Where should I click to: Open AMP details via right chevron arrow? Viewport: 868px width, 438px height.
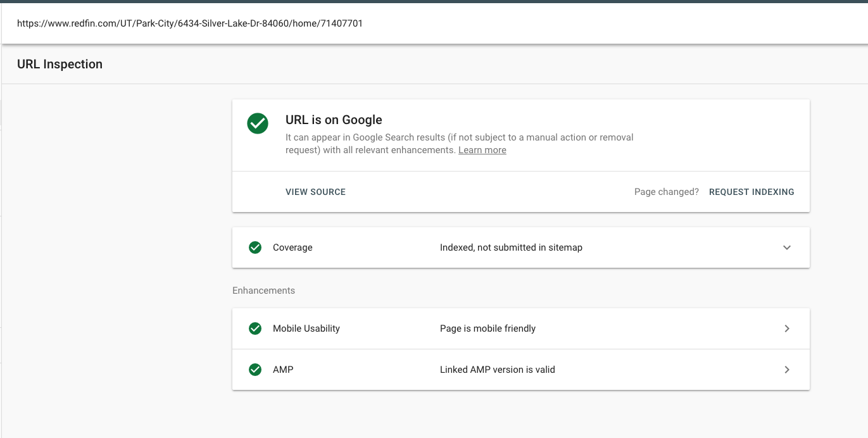pos(787,370)
